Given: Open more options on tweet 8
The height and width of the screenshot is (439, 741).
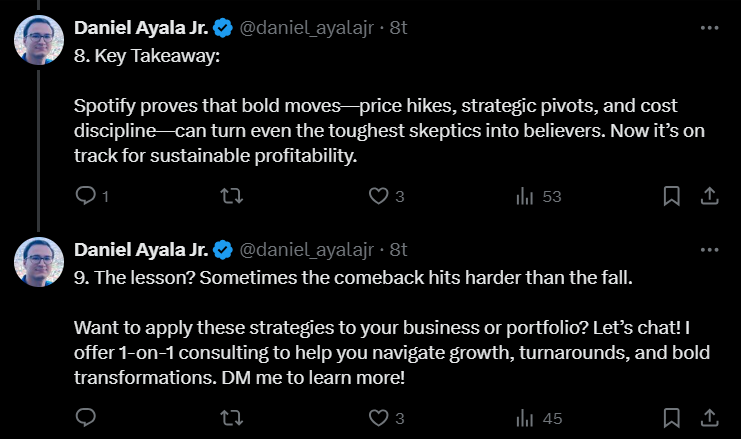Looking at the screenshot, I should click(x=709, y=28).
